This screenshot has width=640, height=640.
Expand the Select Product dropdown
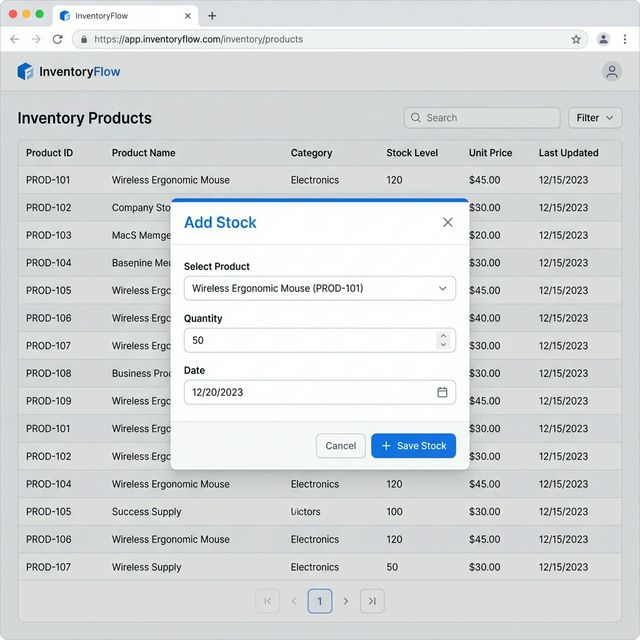pos(320,288)
